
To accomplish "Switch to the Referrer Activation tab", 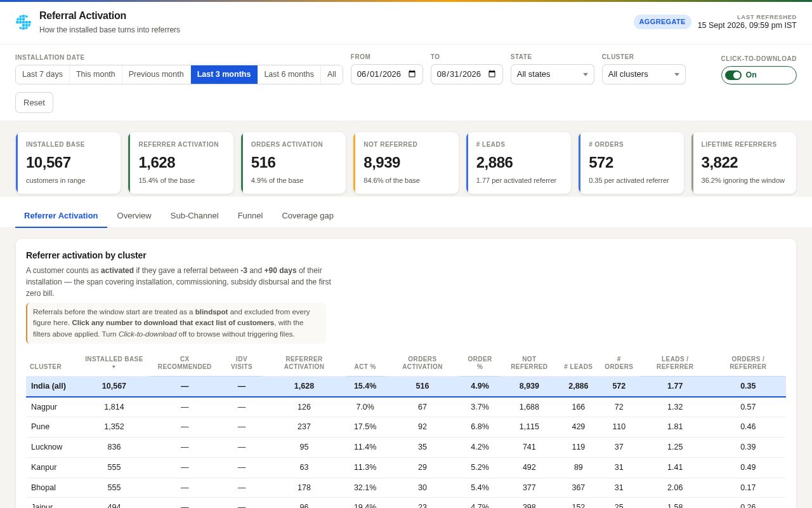I will coord(61,215).
